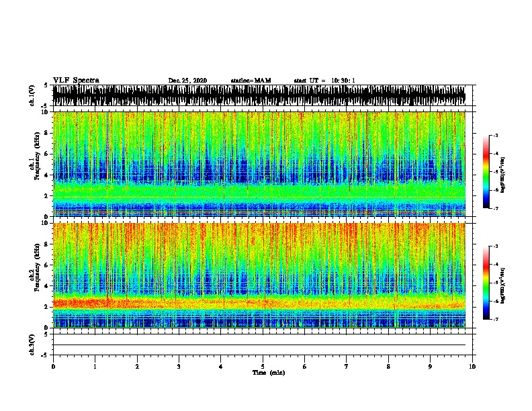Viewport: 532px width, 411px height.
Task: Click time axis tick label "0"
Action: coord(53,367)
